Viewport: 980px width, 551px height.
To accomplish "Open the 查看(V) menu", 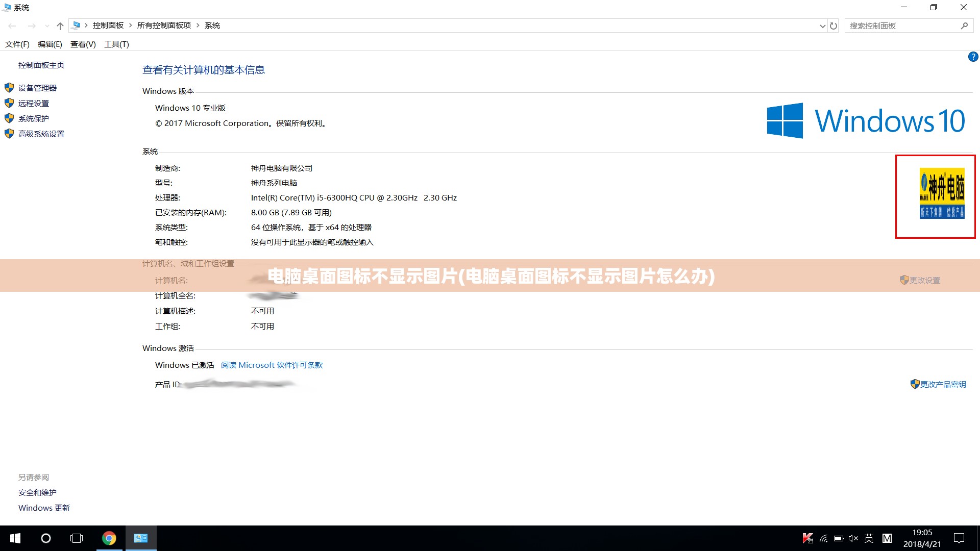I will click(83, 44).
